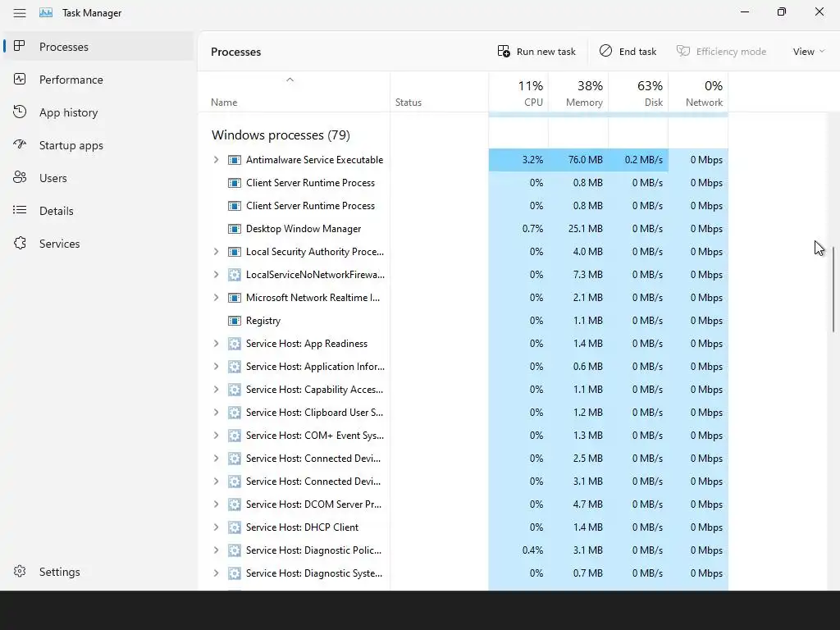Expand the LocalServiceNoNetworkFirewall group
Screen dimensions: 840x630
(x=216, y=275)
